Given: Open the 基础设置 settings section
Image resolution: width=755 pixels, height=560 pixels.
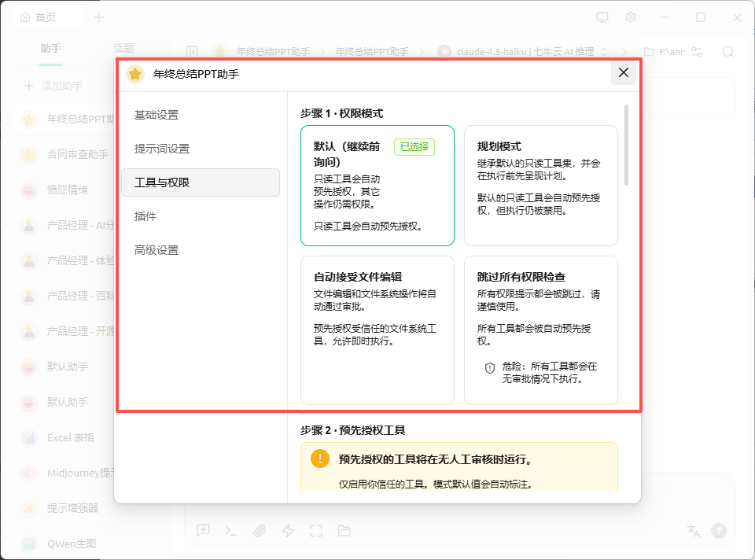Looking at the screenshot, I should pos(157,115).
